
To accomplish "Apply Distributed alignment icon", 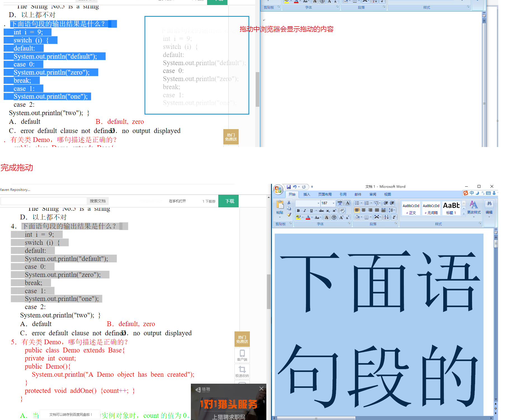I will [x=383, y=210].
